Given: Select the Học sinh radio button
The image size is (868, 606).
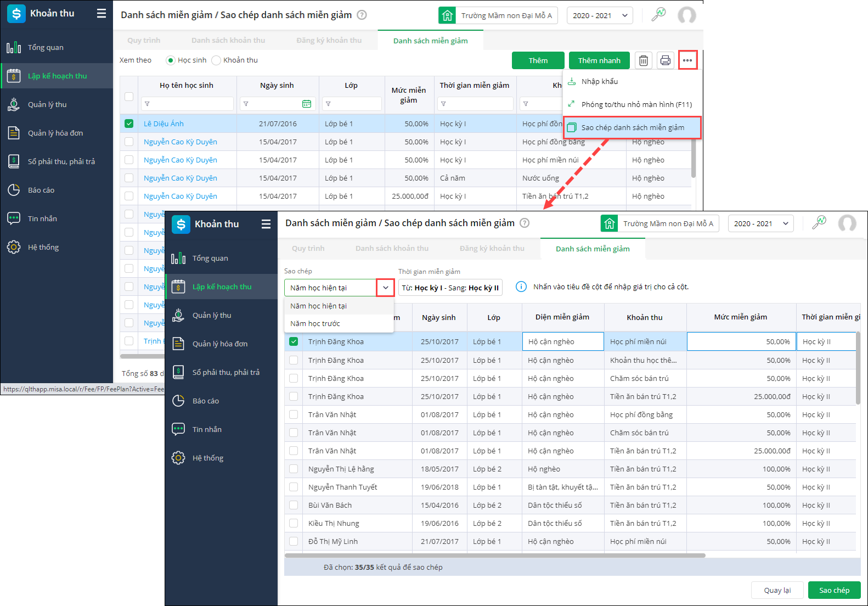Looking at the screenshot, I should click(170, 60).
